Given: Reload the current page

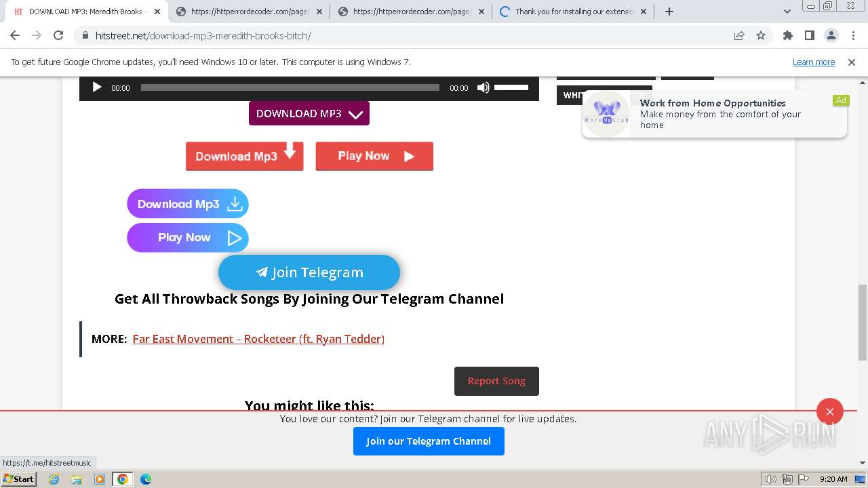Looking at the screenshot, I should [x=58, y=36].
